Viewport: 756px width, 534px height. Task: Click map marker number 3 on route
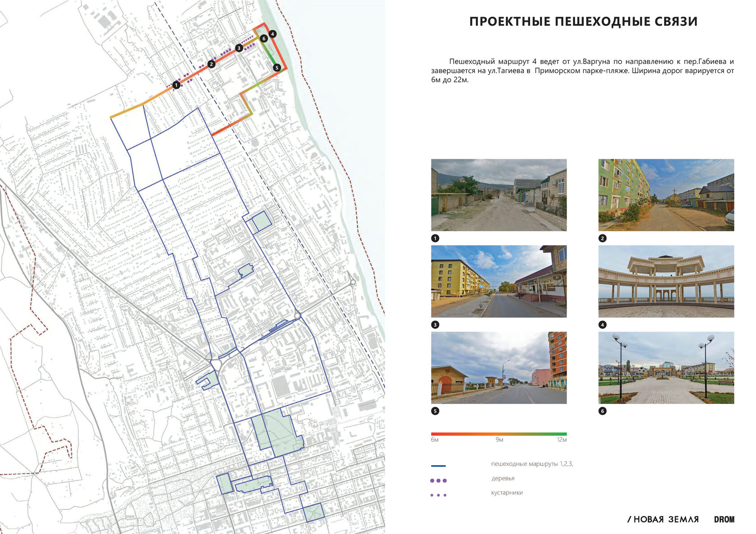coord(239,48)
